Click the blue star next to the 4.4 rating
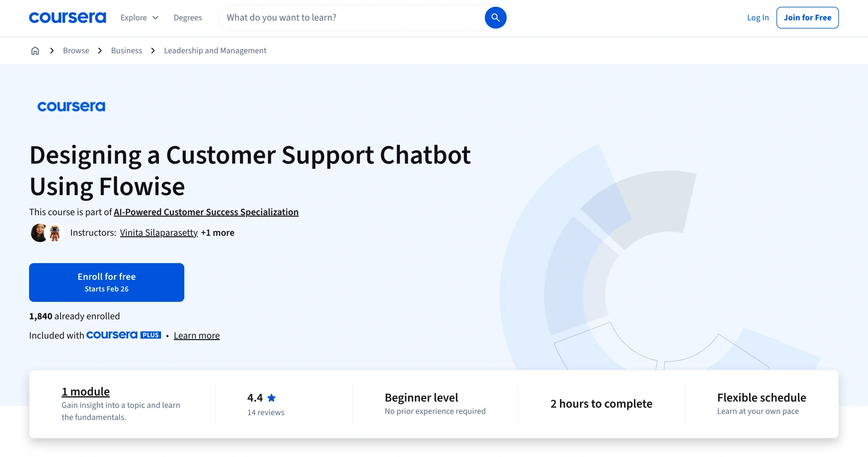868x457 pixels. click(x=272, y=397)
